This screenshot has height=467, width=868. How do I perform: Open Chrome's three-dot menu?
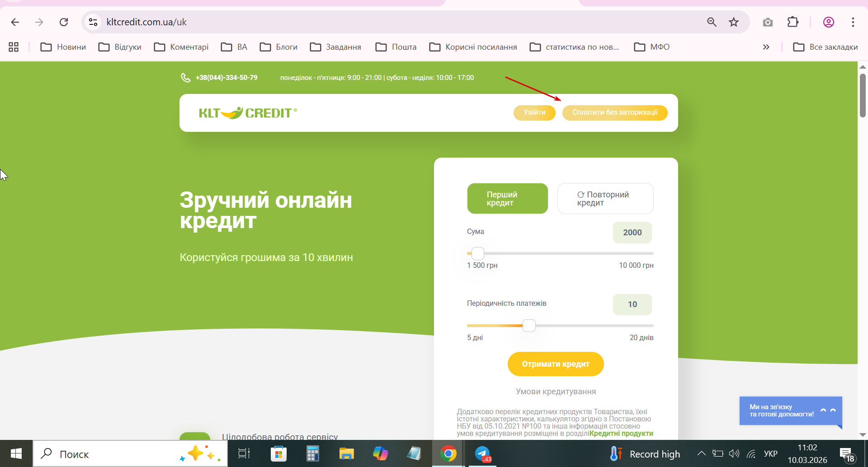(x=853, y=22)
